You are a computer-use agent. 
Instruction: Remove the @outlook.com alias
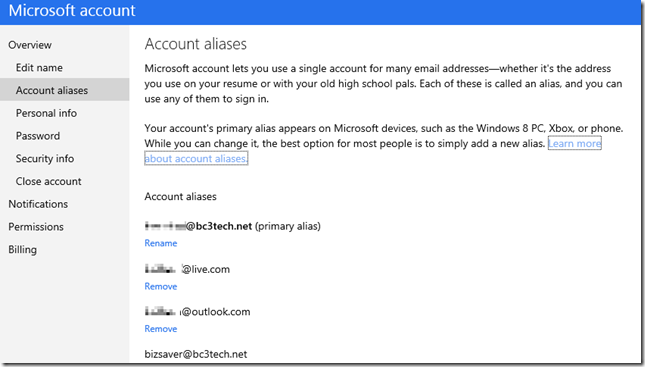pos(160,329)
